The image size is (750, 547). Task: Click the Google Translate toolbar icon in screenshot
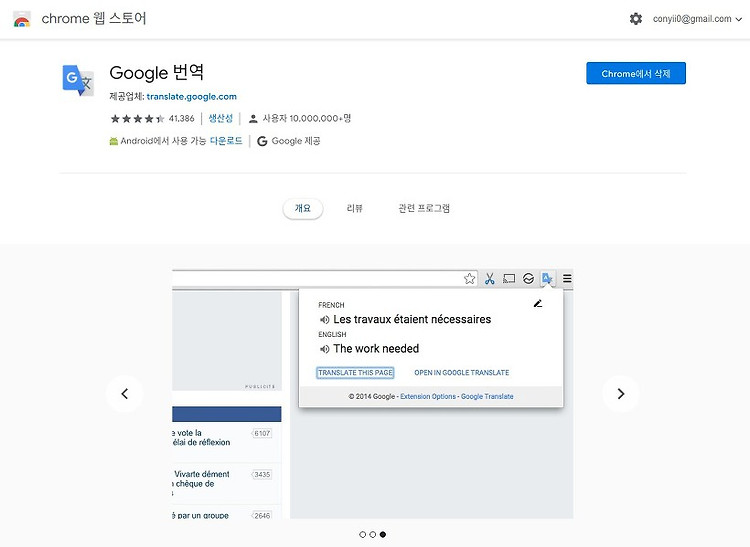click(547, 278)
